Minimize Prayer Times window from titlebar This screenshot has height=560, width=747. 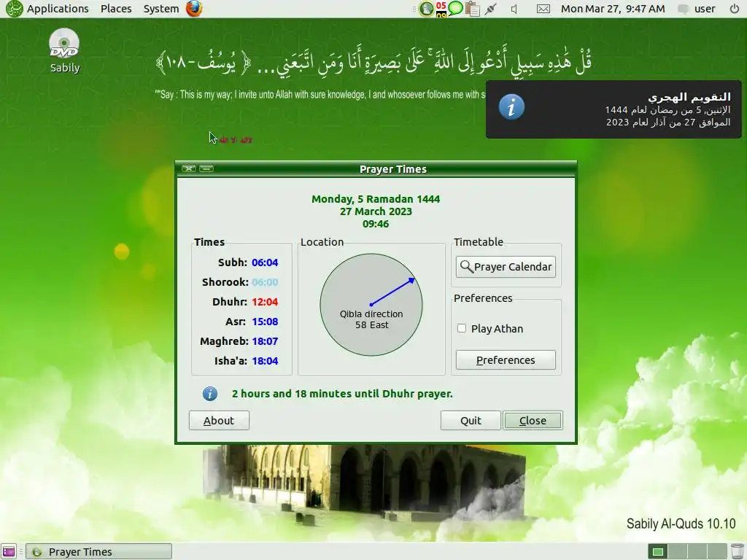pyautogui.click(x=206, y=168)
